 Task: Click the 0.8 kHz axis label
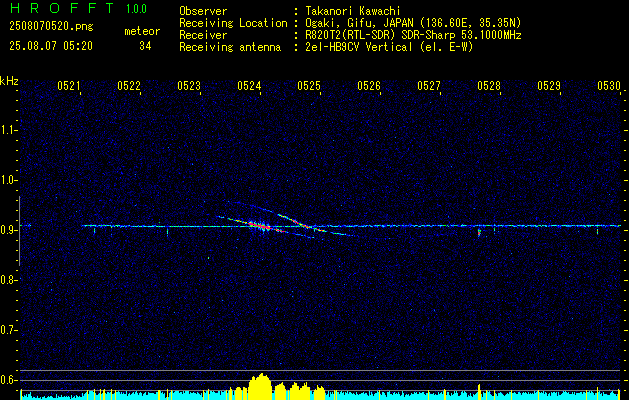(x=8, y=280)
